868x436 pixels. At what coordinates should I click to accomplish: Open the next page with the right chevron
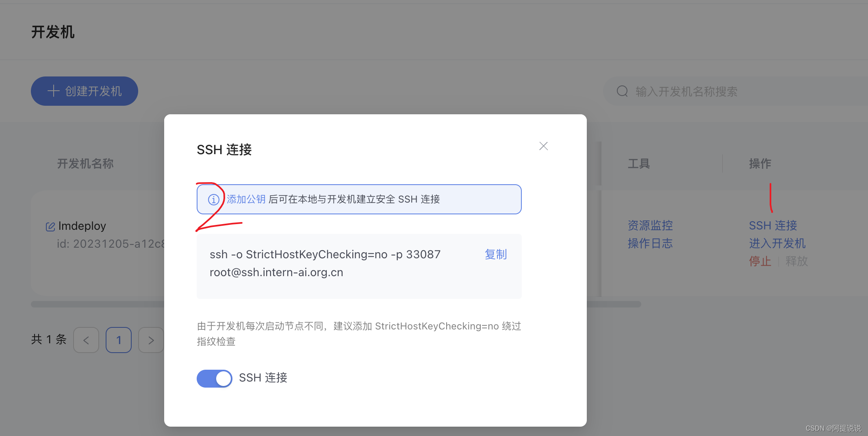click(x=151, y=340)
